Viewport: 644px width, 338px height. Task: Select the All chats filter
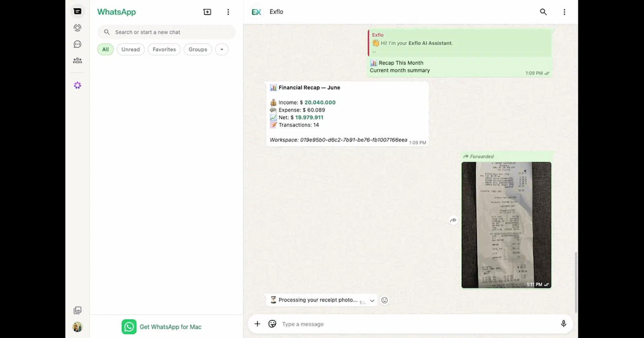(x=105, y=49)
